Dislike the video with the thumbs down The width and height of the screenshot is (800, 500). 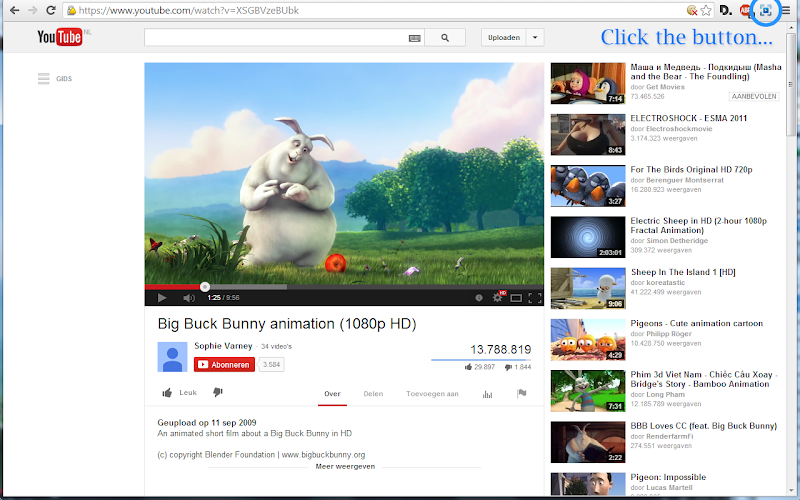(218, 392)
